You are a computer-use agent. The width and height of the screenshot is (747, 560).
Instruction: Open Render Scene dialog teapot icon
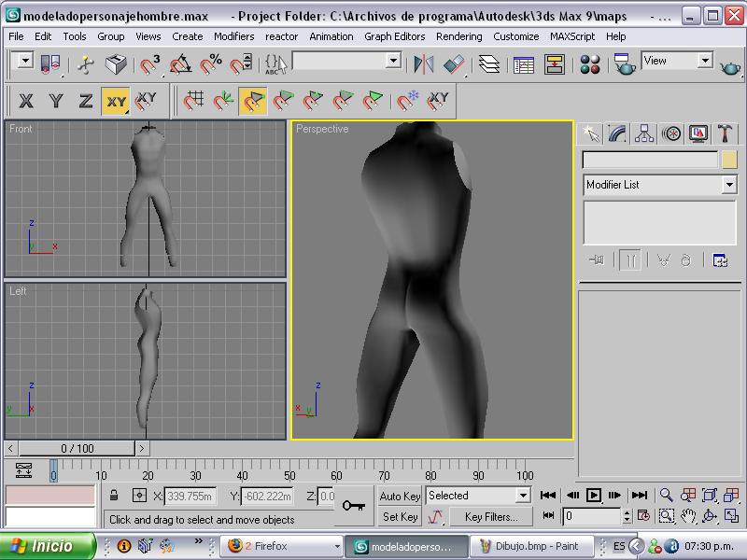click(x=624, y=64)
